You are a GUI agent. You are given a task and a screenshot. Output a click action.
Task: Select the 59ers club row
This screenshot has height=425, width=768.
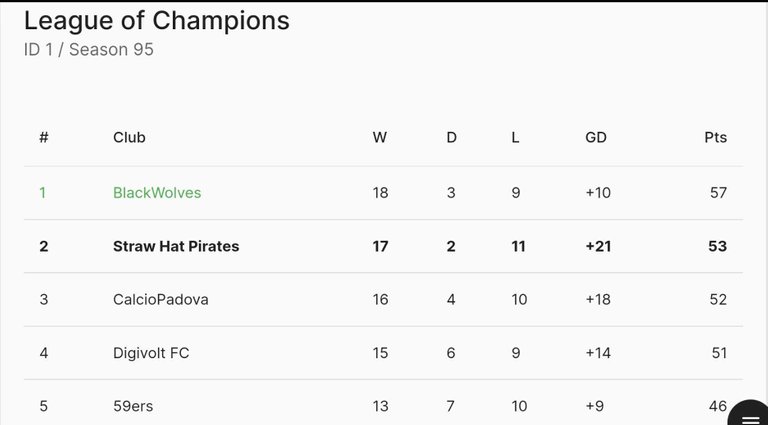[x=383, y=406]
